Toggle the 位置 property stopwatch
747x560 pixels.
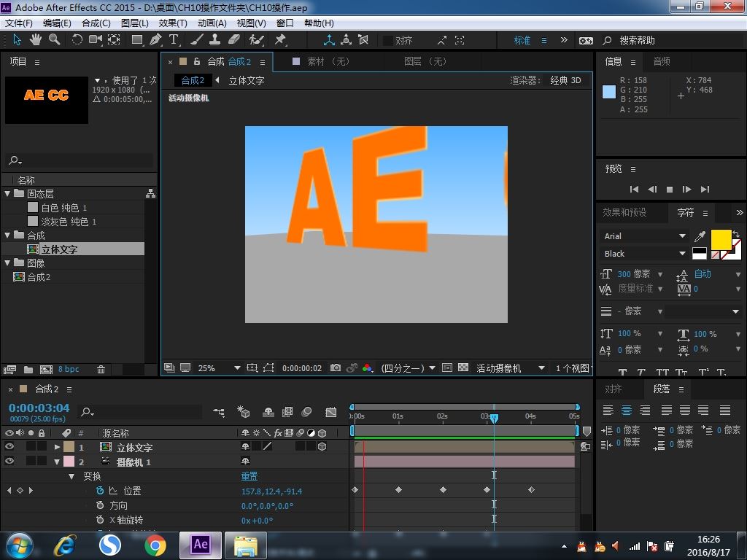pyautogui.click(x=99, y=491)
